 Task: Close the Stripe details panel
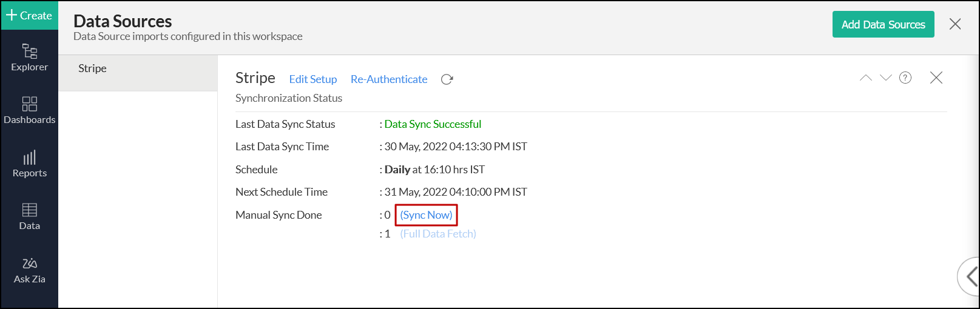point(936,78)
